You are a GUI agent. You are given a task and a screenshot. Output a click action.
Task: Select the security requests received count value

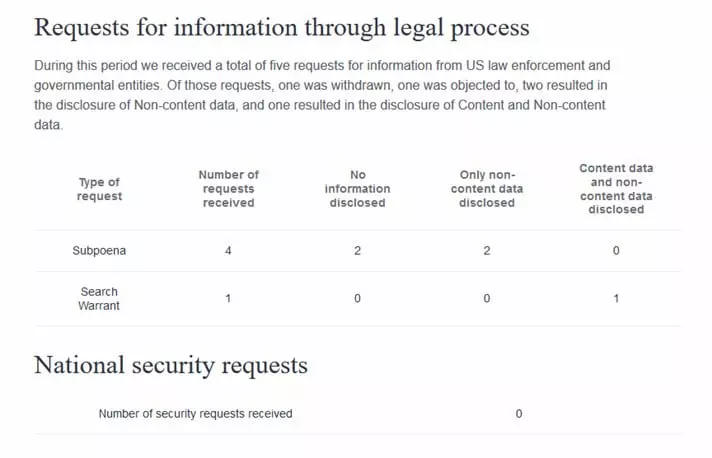coord(519,413)
